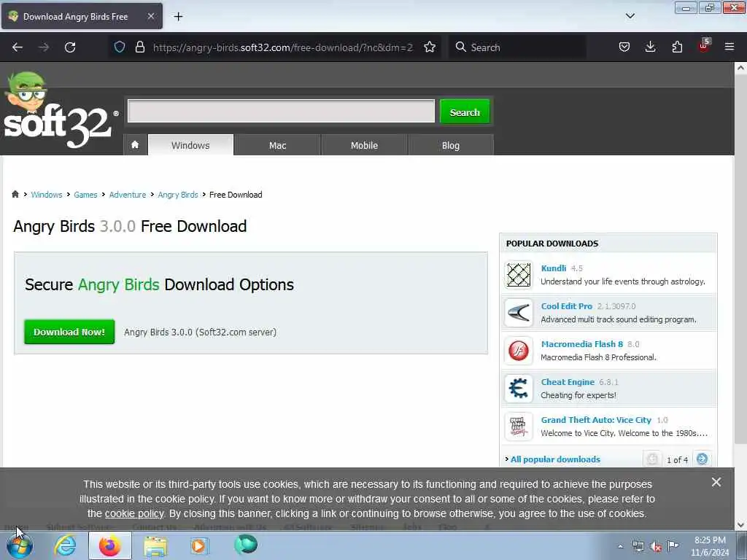Click the scrollbar up arrow
This screenshot has height=560, width=747.
coord(740,68)
